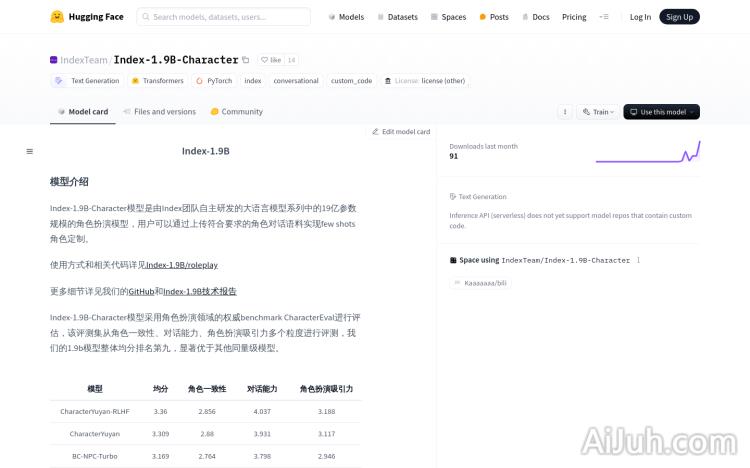Click the Transformers tag
The height and width of the screenshot is (468, 750).
pyautogui.click(x=157, y=81)
